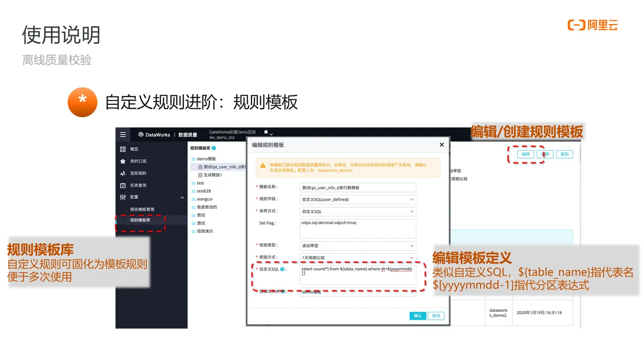The height and width of the screenshot is (362, 644).
Task: Open the 校验方式 dropdown
Action: 358,258
